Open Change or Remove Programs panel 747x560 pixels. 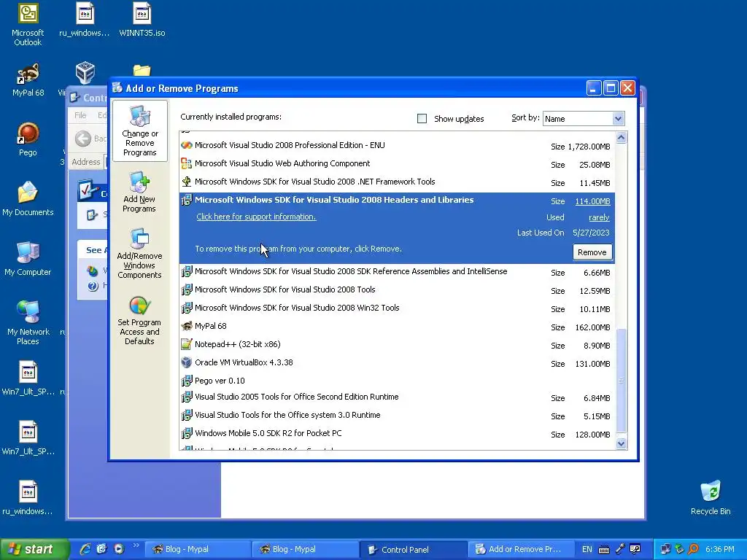[x=139, y=131]
